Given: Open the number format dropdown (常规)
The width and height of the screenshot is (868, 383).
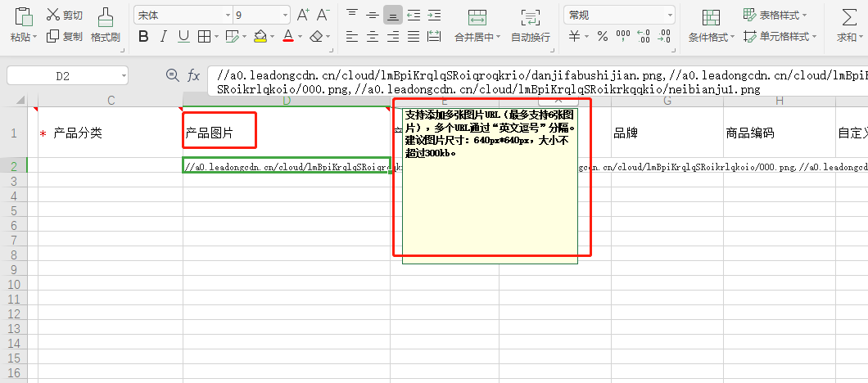Looking at the screenshot, I should point(670,15).
